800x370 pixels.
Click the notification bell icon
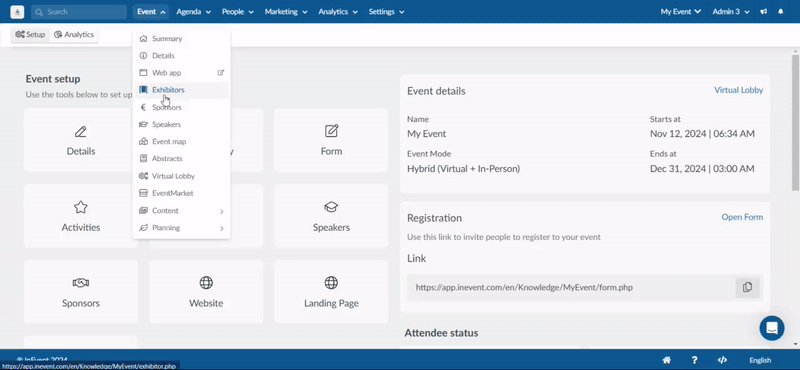click(781, 12)
